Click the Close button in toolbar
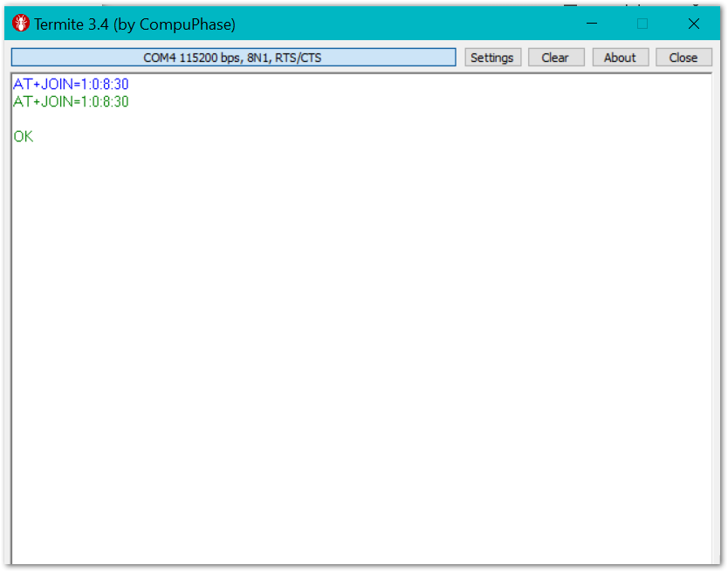 (683, 58)
